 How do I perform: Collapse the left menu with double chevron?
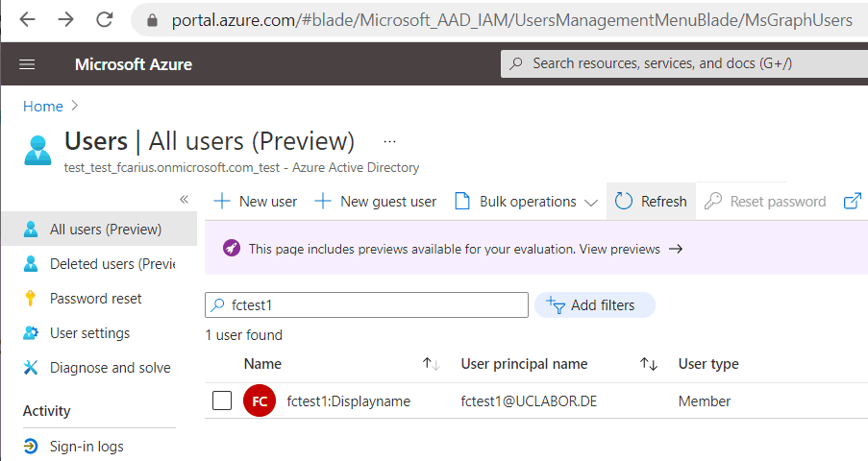click(x=185, y=199)
